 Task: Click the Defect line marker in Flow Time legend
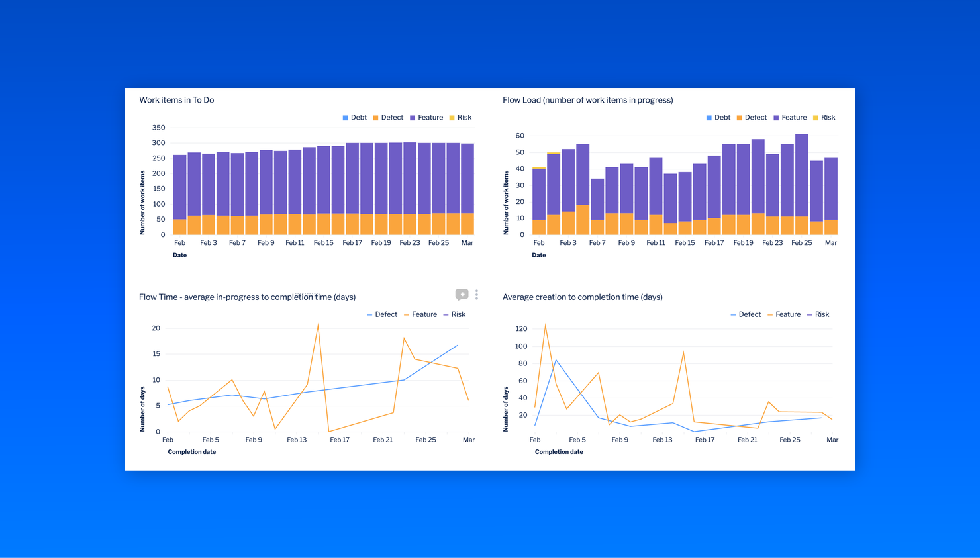point(369,314)
